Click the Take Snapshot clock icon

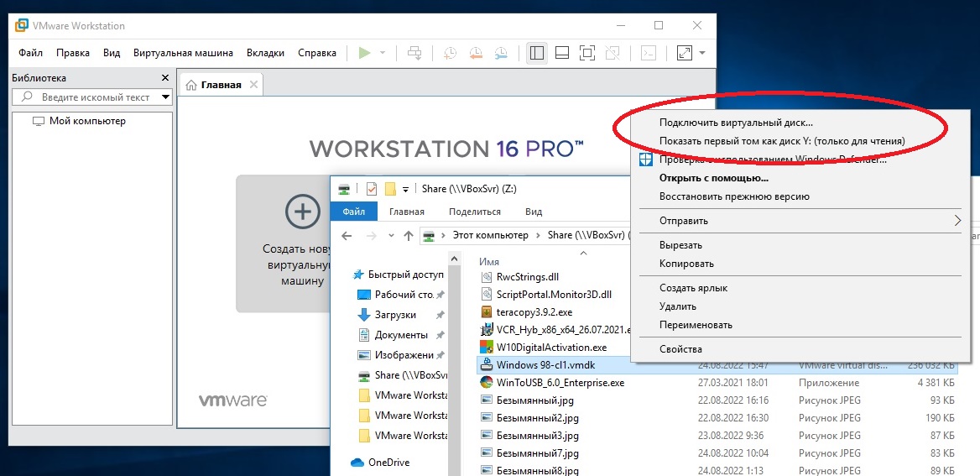point(450,53)
